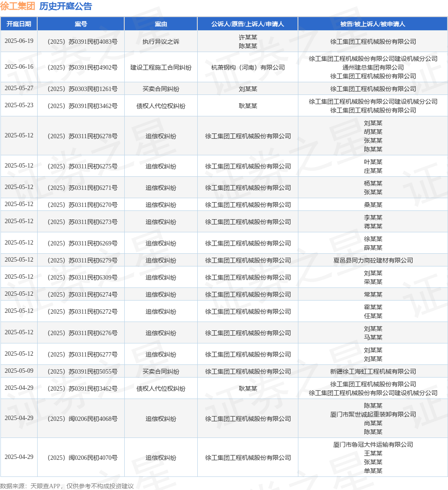Click case number 苏0311民初6275号
The width and height of the screenshot is (448, 490).
point(83,167)
